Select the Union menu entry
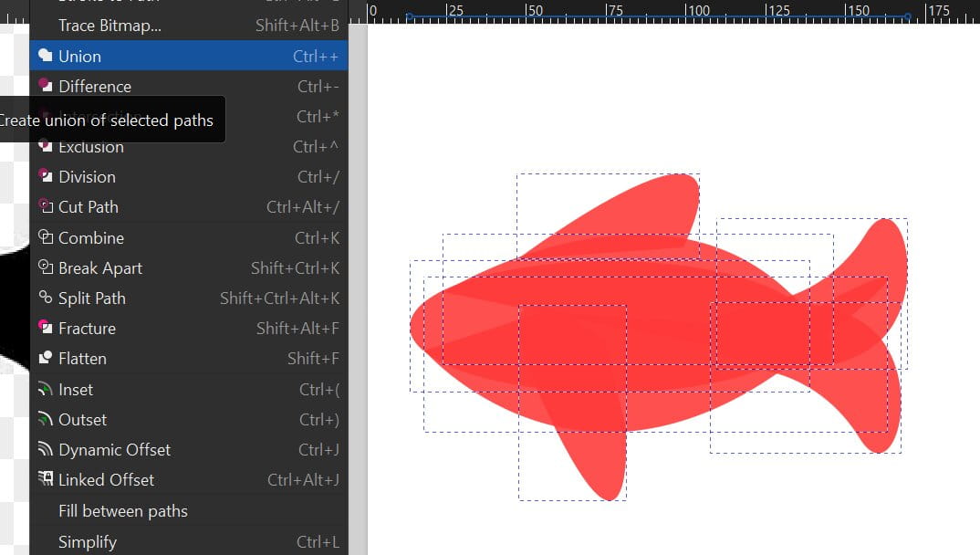 189,56
